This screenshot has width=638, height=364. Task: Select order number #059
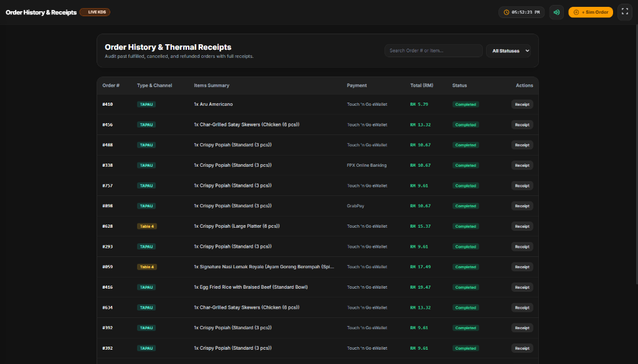tap(107, 267)
